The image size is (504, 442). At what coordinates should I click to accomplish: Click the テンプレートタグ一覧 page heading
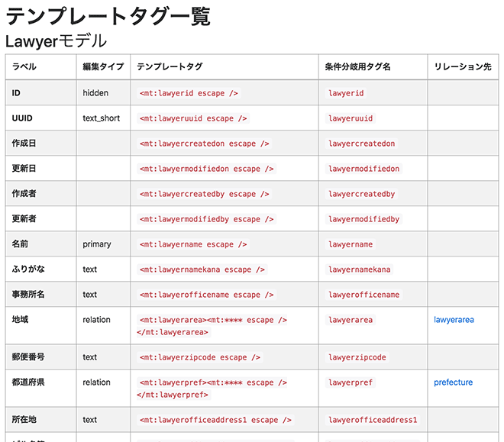108,16
